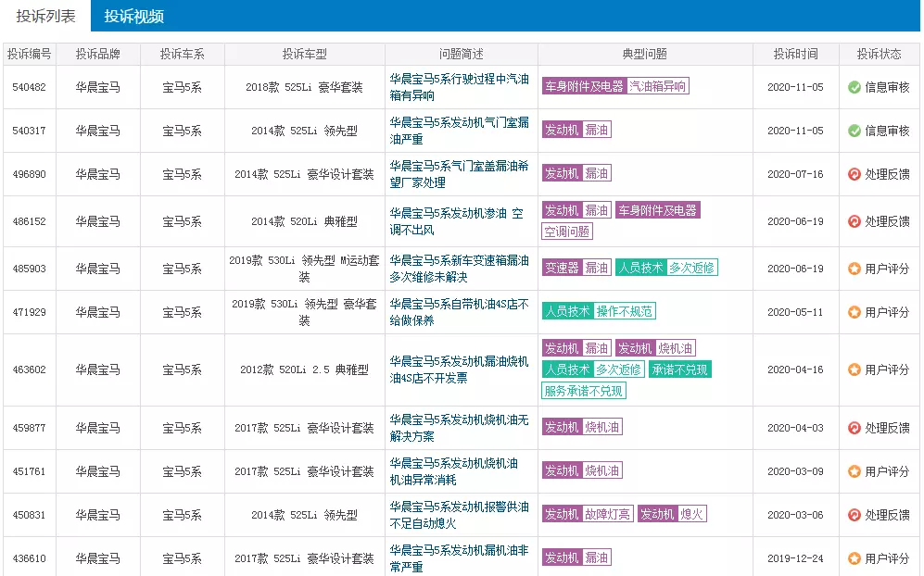
Task: Click the 问题简述 column header
Action: [x=461, y=55]
